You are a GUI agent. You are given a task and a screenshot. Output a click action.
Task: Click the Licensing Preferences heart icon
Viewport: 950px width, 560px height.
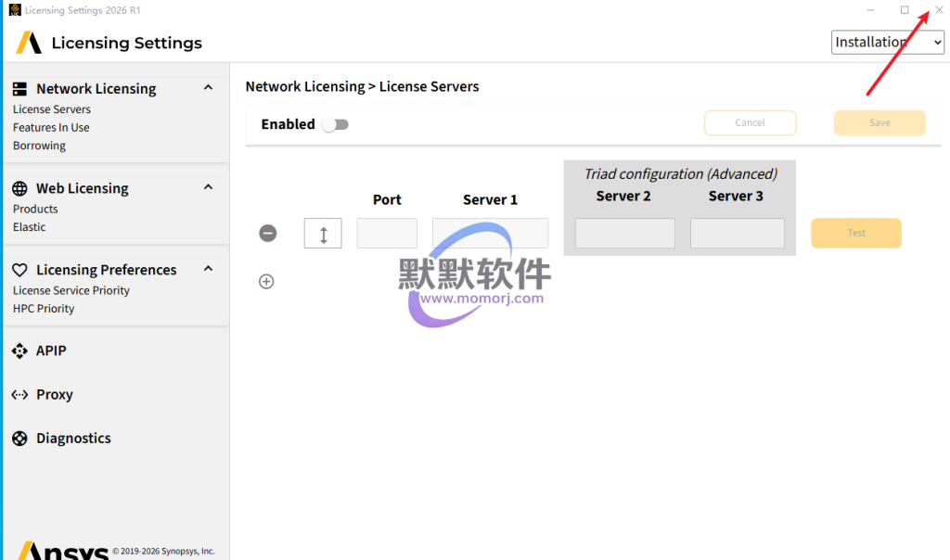pyautogui.click(x=19, y=270)
